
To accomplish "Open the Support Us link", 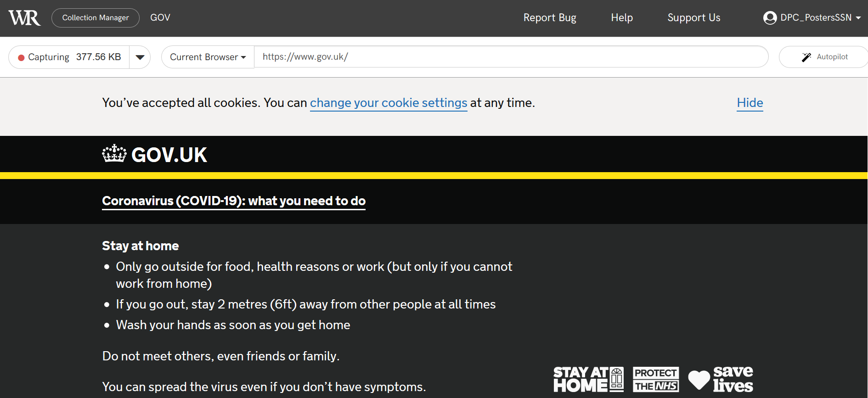I will [694, 17].
